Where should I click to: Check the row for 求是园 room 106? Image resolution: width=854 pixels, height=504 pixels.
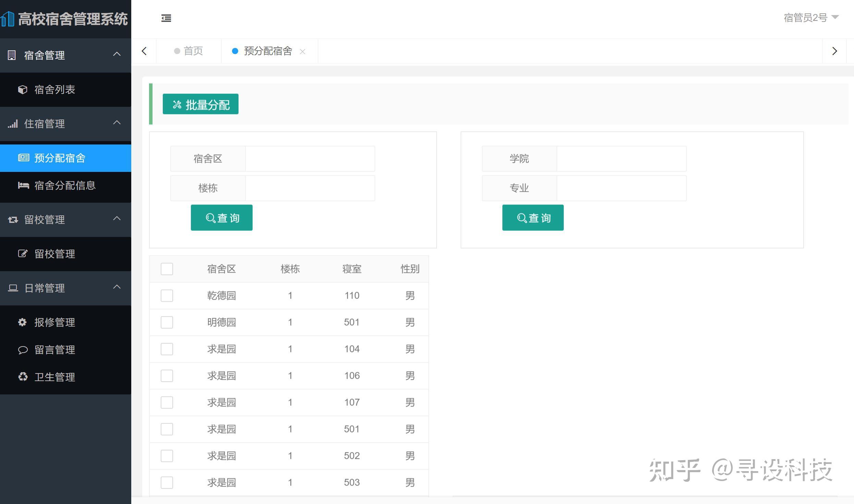(x=167, y=376)
